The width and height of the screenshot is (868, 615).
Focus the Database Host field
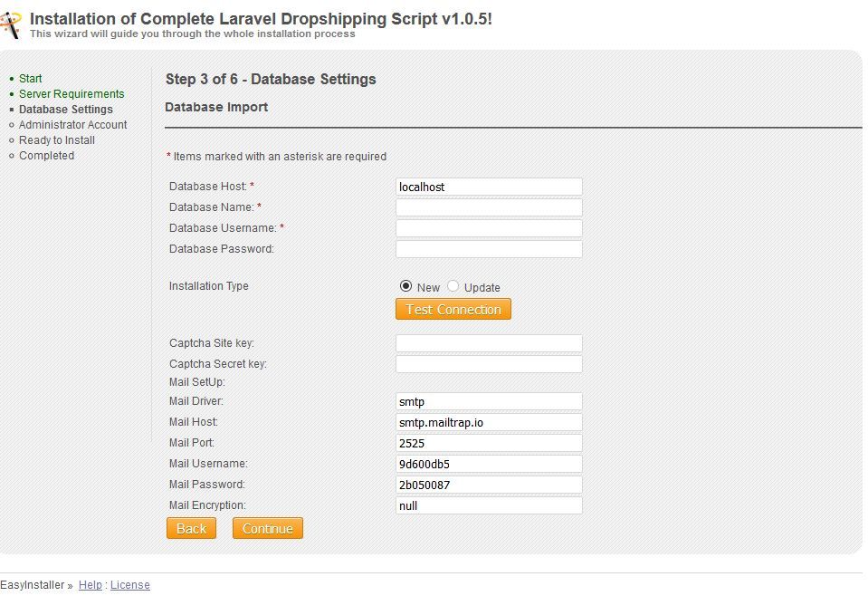tap(489, 187)
